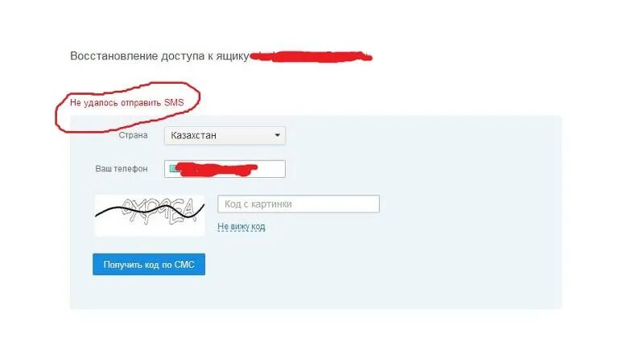
Task: Click the Страна label
Action: pyautogui.click(x=133, y=135)
